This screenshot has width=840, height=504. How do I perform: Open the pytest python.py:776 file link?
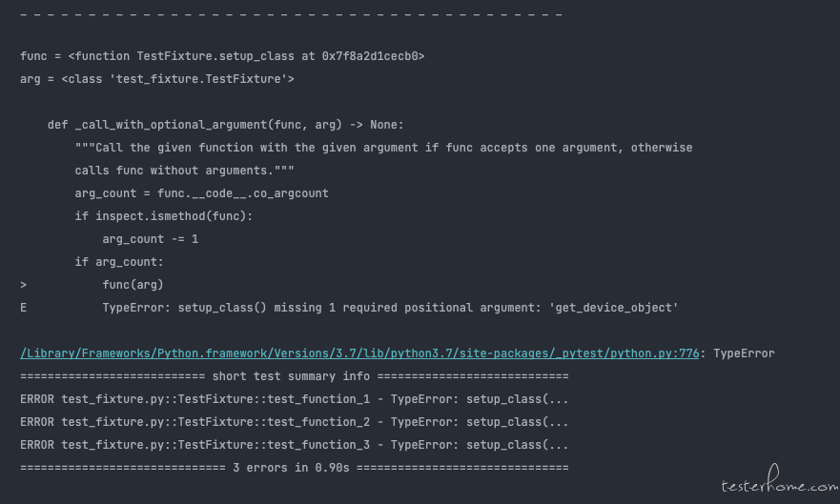click(x=359, y=353)
